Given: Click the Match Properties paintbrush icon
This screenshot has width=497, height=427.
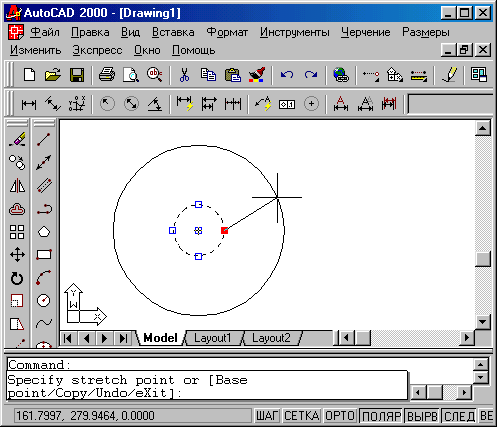Looking at the screenshot, I should [x=257, y=75].
